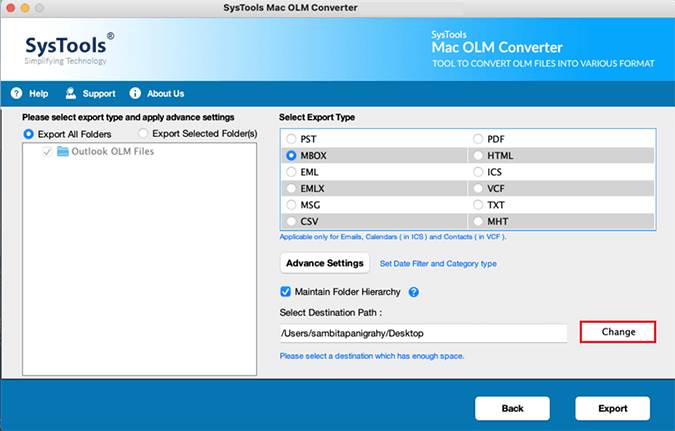Click the Outlook OLM Files folder icon
The image size is (675, 431).
[x=63, y=152]
